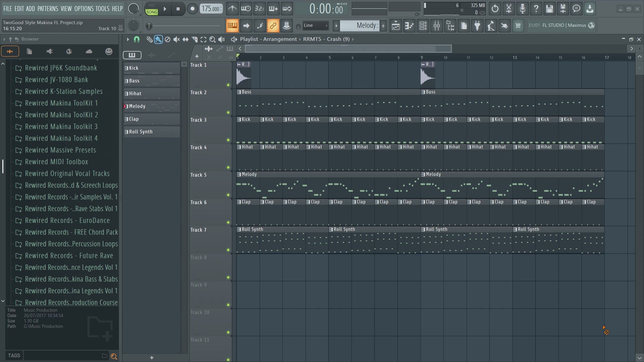Screen dimensions: 644x362
Task: Expand the Rewired Makina ToolKit 1 folder
Action: (61, 103)
